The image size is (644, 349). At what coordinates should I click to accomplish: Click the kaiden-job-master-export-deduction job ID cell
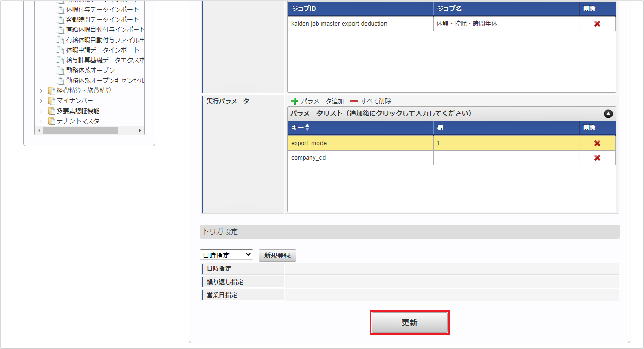click(361, 24)
